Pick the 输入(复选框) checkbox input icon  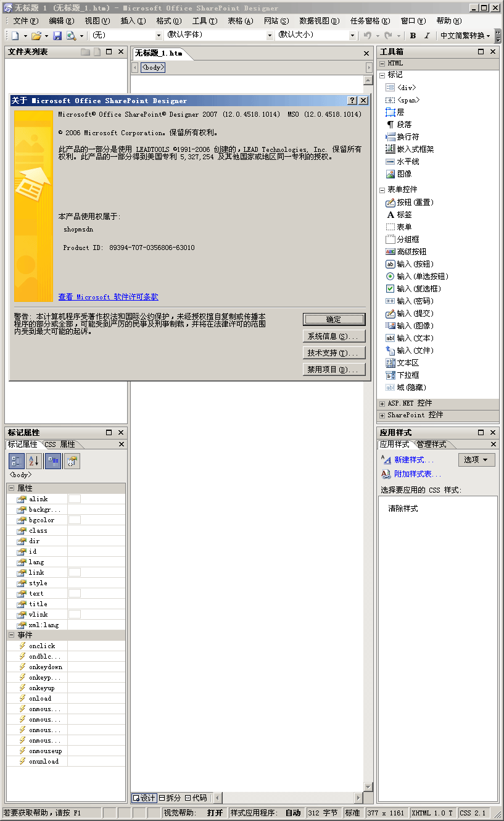390,289
